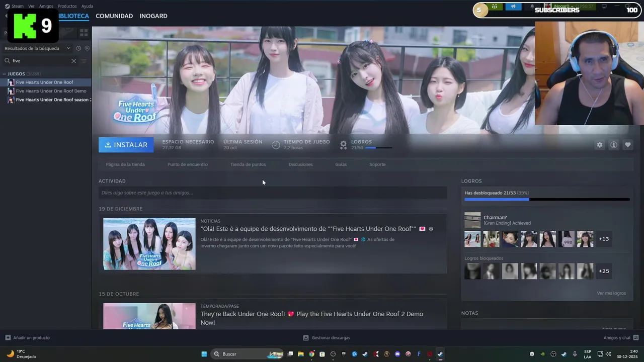Open the Windows Start button

point(204,354)
